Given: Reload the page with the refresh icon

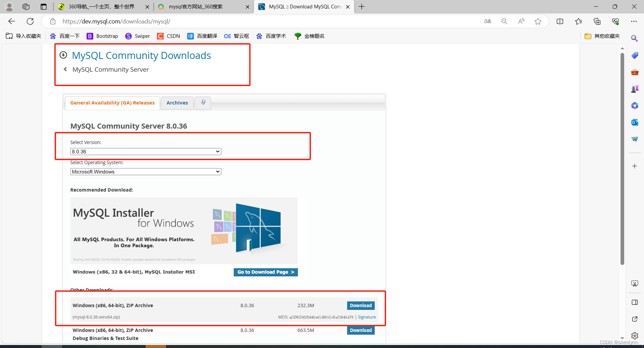Looking at the screenshot, I should click(x=30, y=21).
